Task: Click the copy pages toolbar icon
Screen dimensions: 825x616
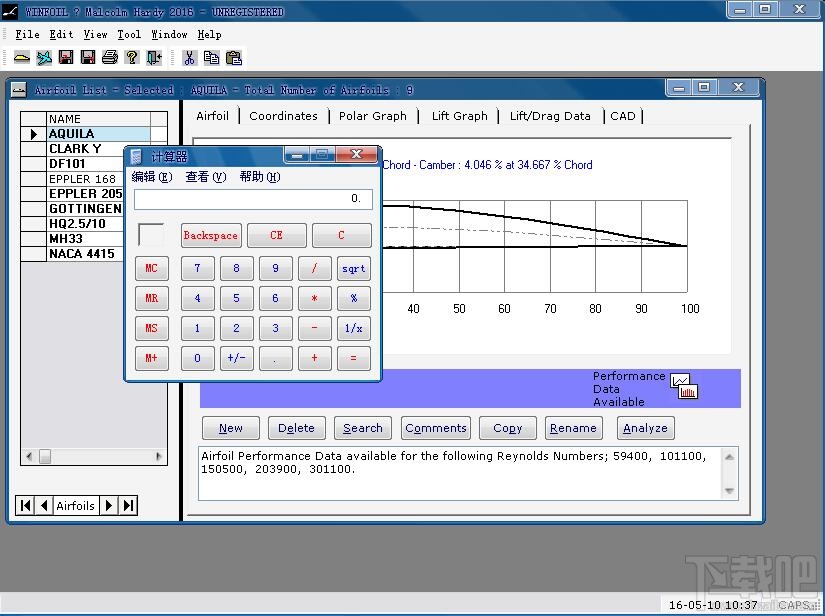Action: pyautogui.click(x=212, y=57)
